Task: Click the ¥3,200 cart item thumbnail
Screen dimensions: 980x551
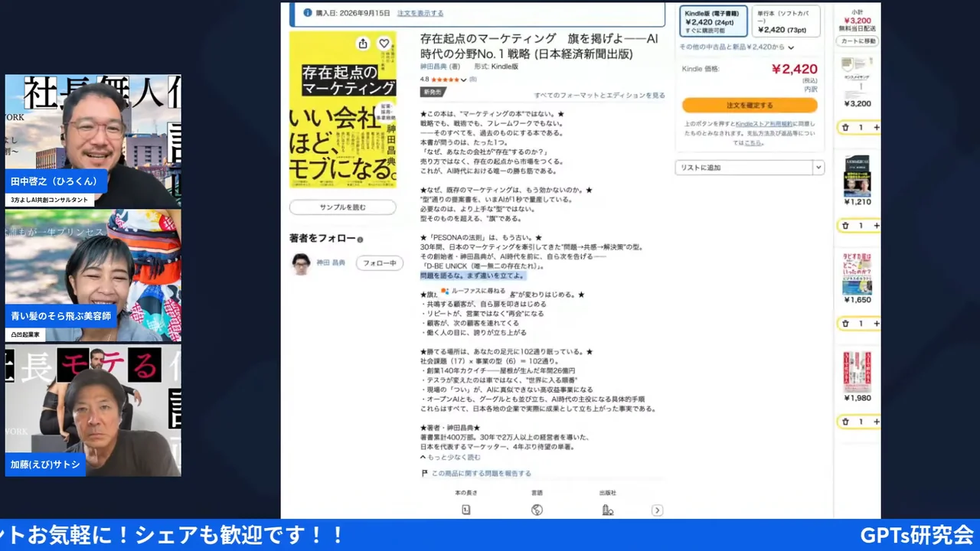Action: tap(857, 77)
